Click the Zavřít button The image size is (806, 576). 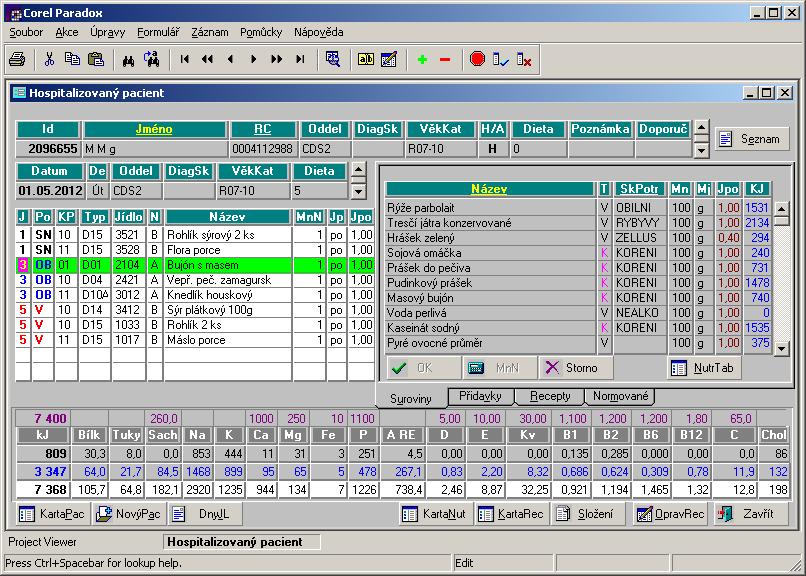point(750,514)
